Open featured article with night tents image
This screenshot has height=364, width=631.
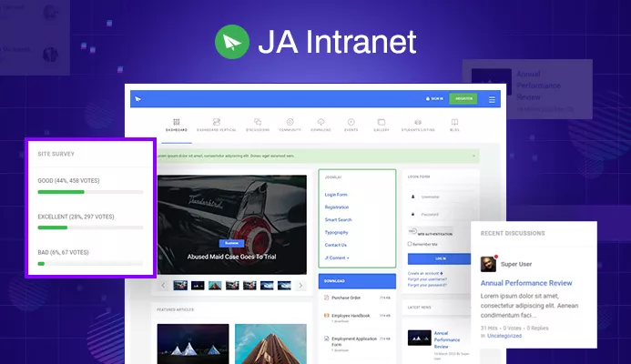pyautogui.click(x=193, y=344)
